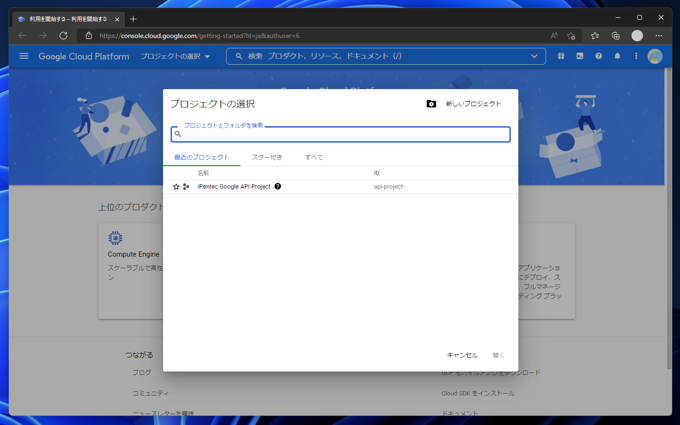The image size is (680, 425).
Task: Open the Google account avatar
Action: [655, 56]
